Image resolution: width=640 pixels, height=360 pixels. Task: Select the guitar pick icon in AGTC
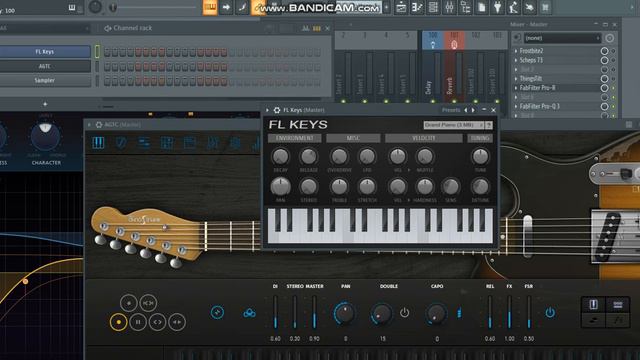(121, 143)
